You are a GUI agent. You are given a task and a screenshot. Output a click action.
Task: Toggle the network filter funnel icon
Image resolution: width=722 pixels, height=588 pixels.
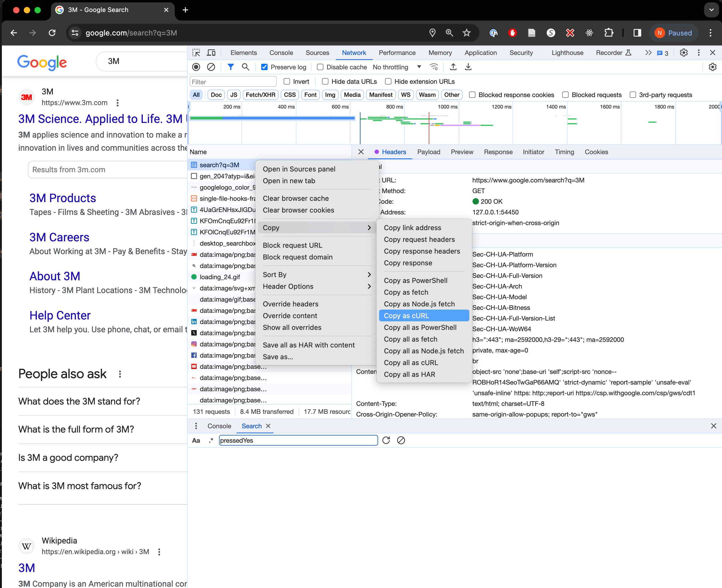230,67
